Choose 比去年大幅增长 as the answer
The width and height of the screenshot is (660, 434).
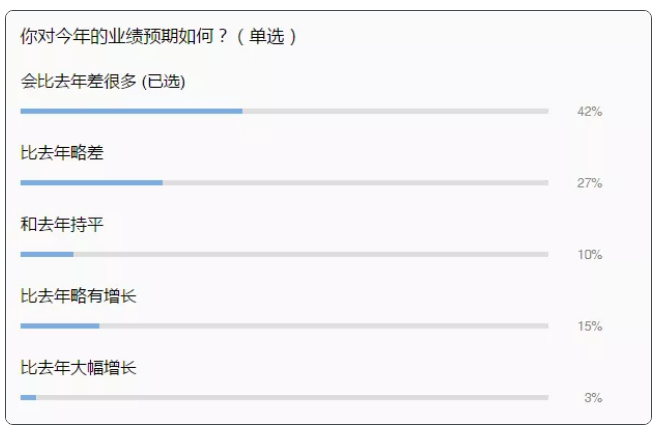coord(78,367)
